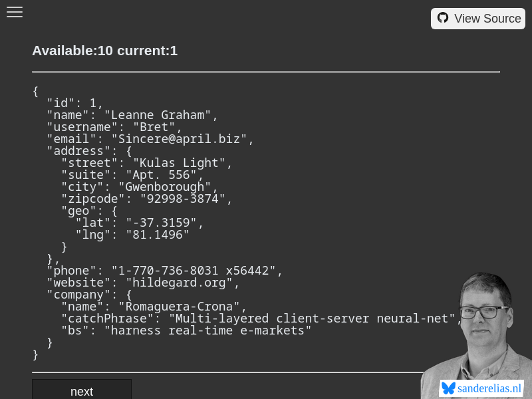Click the GitHub logo in View Source button
The image size is (532, 399).
pyautogui.click(x=443, y=18)
